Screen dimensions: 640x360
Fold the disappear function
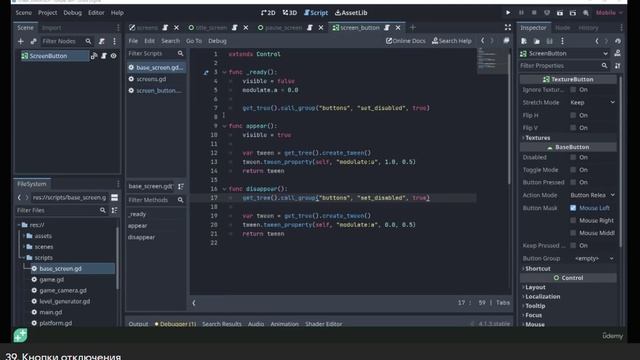(x=224, y=189)
